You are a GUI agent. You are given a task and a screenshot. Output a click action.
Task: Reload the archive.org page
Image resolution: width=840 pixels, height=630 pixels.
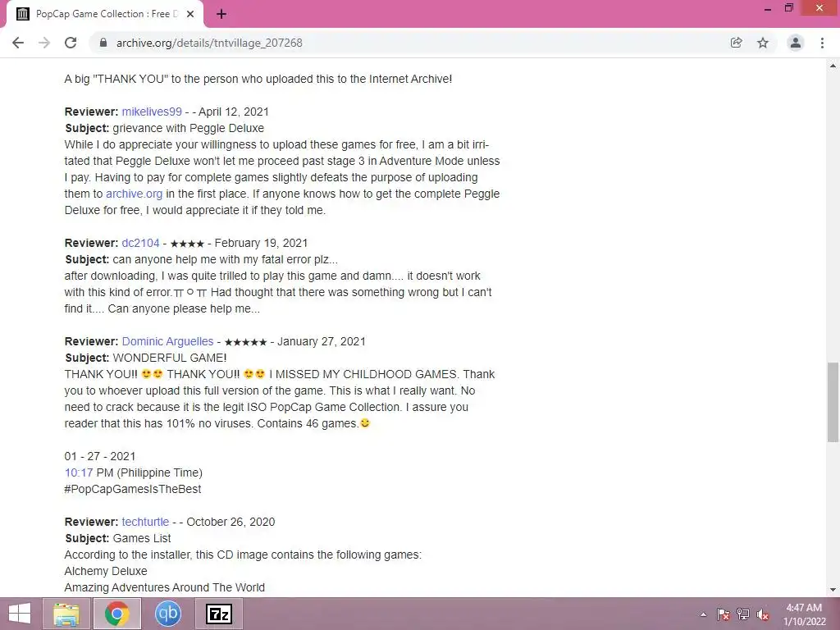pyautogui.click(x=71, y=43)
